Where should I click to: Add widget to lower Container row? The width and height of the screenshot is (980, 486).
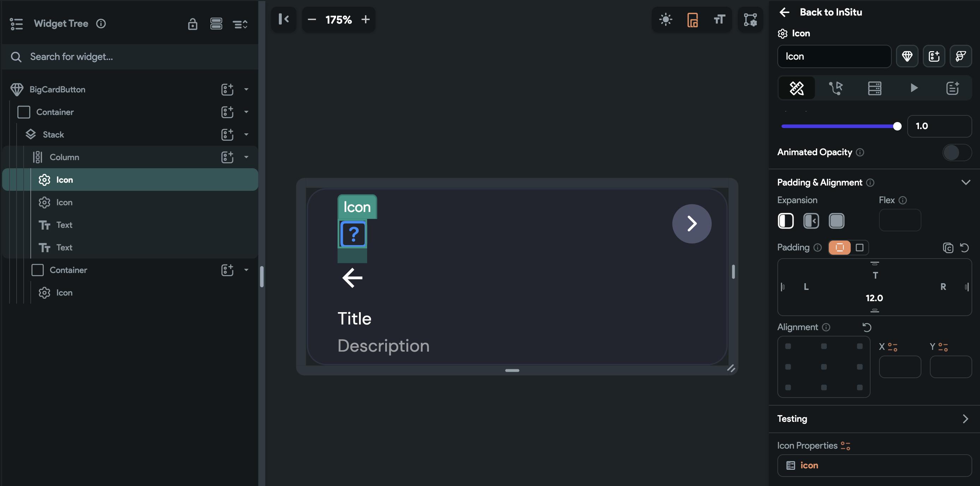(x=227, y=270)
